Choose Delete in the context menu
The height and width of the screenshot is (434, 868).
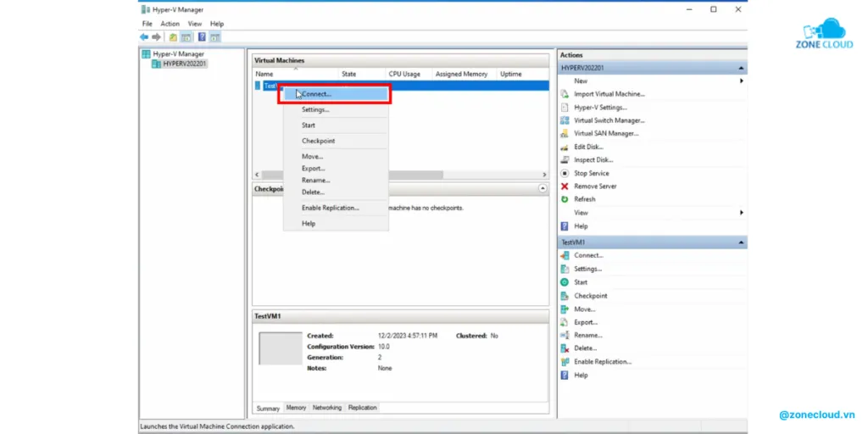click(336, 192)
